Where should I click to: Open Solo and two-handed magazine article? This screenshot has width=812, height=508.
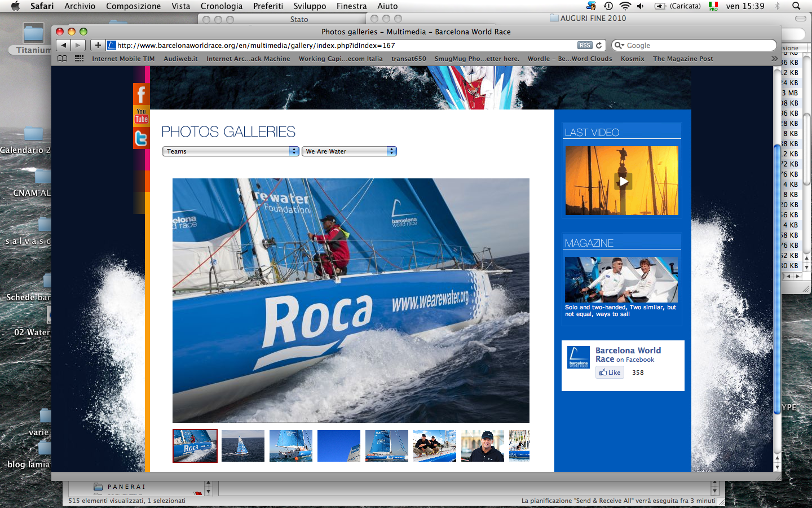click(620, 311)
